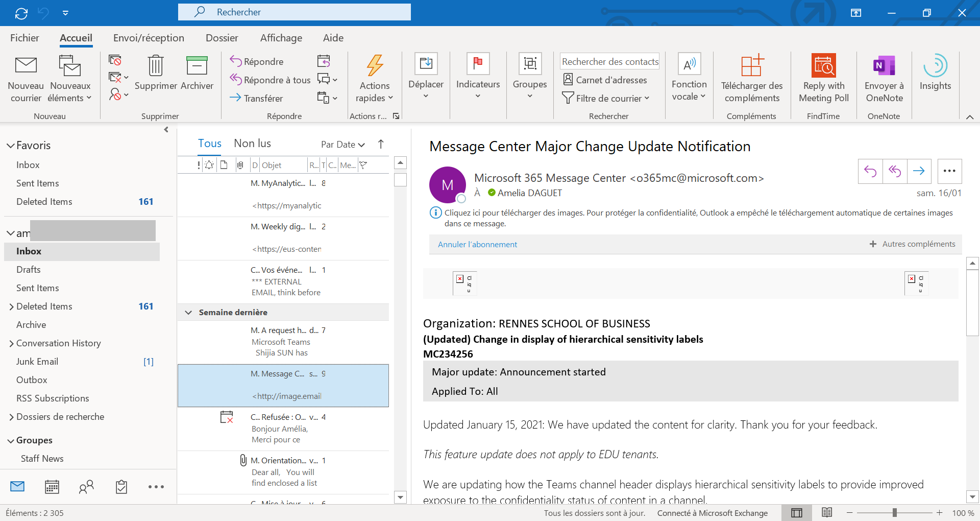Collapse the Semaine dernière group

(x=189, y=312)
